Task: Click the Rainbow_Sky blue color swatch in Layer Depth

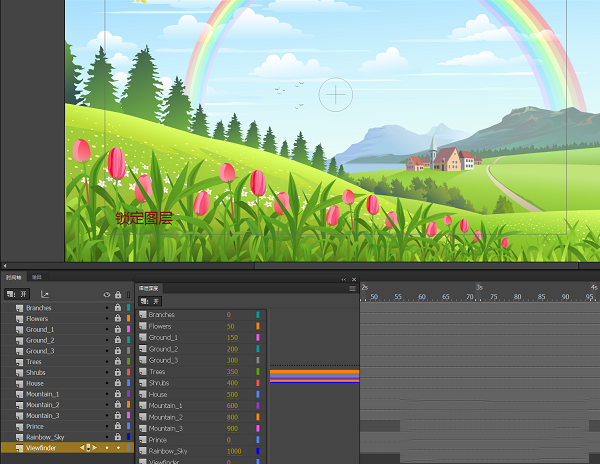Action: point(258,452)
